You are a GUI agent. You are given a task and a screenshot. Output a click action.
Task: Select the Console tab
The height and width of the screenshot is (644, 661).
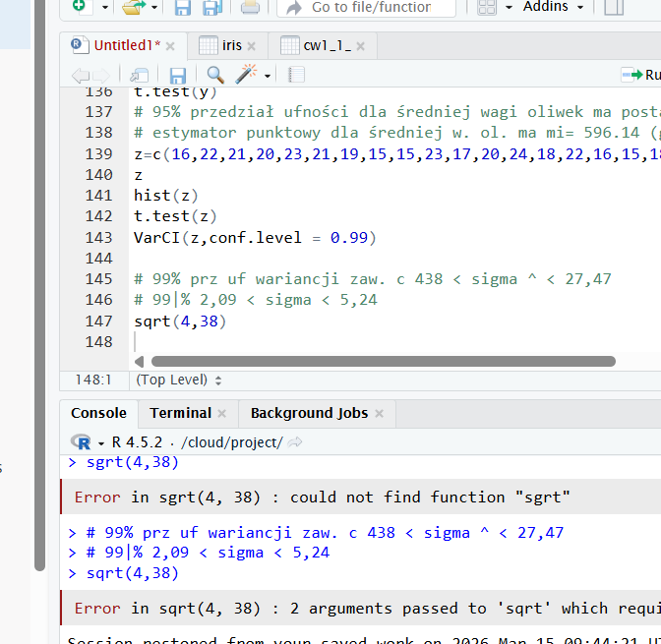click(98, 413)
